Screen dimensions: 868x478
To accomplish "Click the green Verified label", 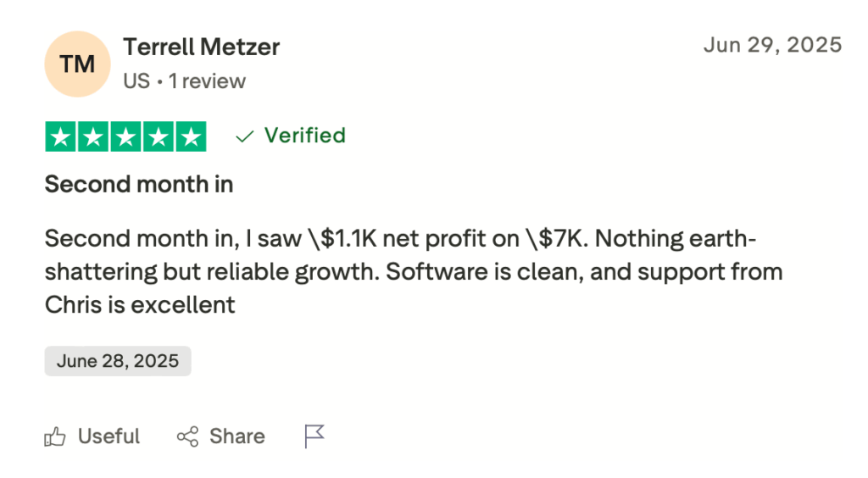I will (304, 136).
